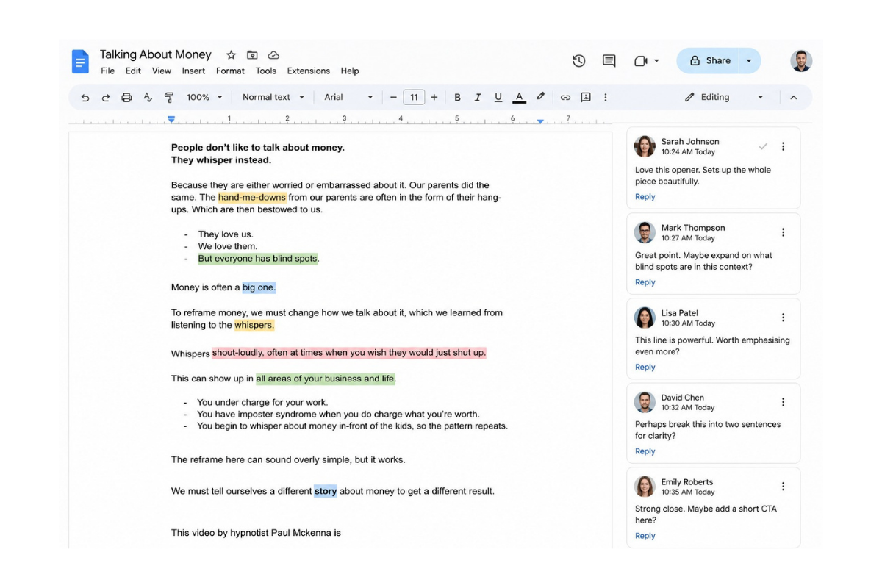Open the Arial font dropdown

coord(348,97)
